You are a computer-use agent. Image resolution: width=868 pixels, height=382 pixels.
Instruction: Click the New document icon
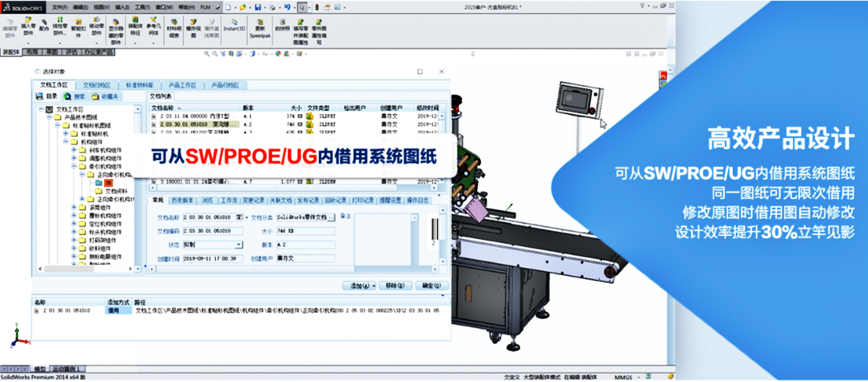(x=230, y=7)
